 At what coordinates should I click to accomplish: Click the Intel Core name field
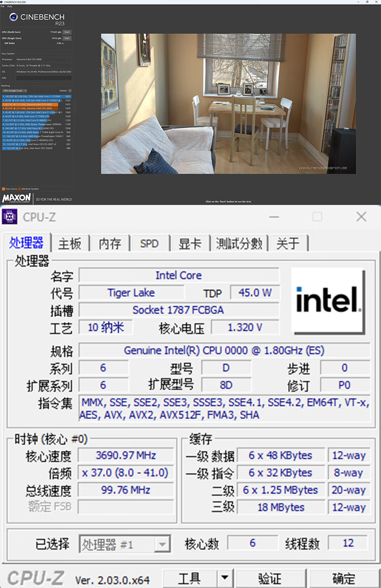(179, 275)
